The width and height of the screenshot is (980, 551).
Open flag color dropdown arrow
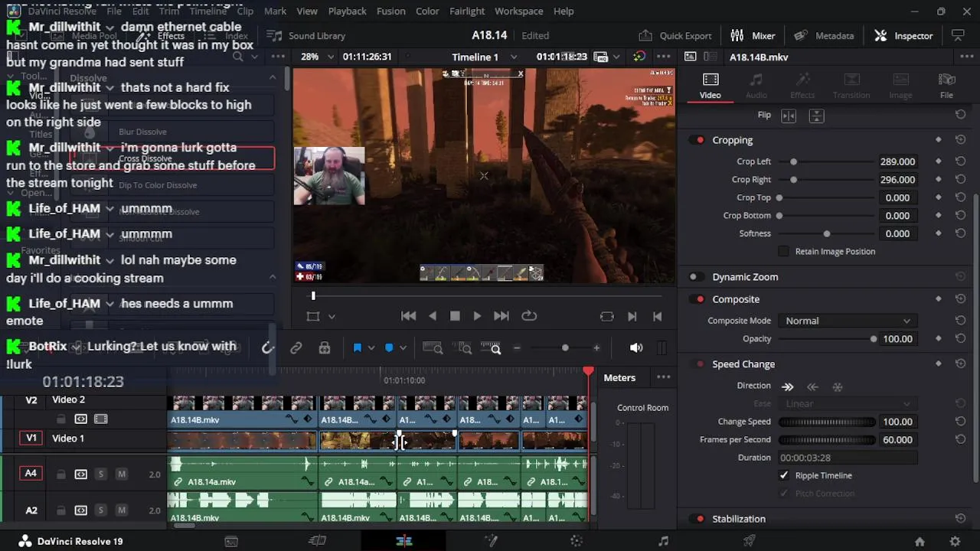click(371, 348)
